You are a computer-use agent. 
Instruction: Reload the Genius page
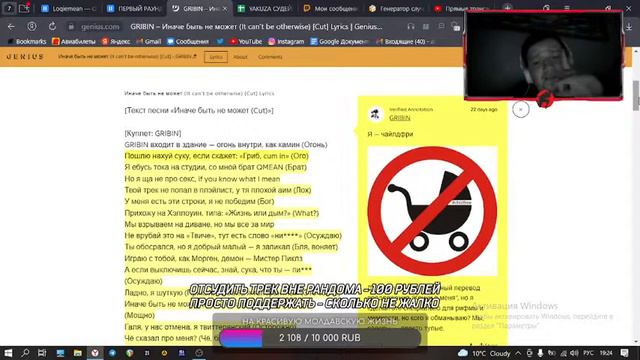click(x=52, y=27)
